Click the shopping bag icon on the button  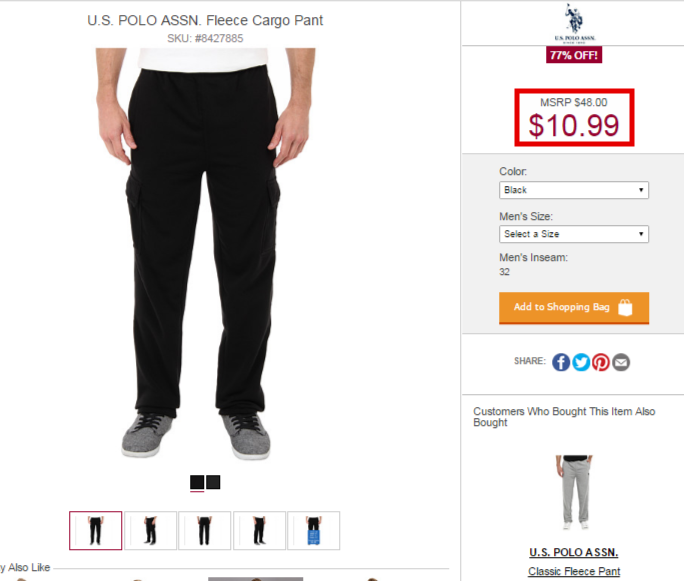point(625,307)
